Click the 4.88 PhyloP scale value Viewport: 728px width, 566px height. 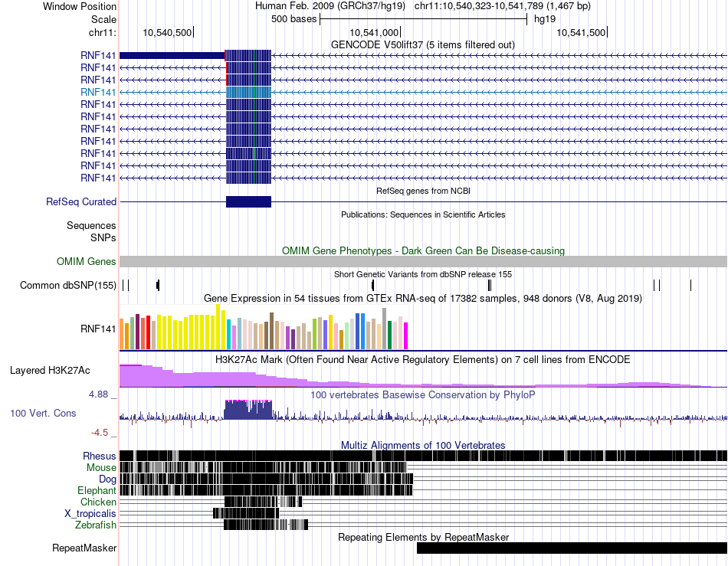coord(98,394)
